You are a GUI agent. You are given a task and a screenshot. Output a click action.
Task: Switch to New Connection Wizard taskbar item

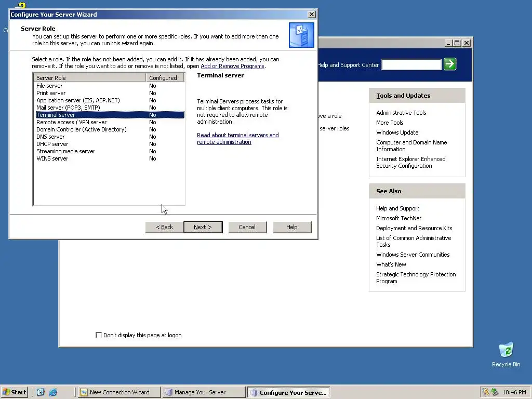click(x=119, y=392)
